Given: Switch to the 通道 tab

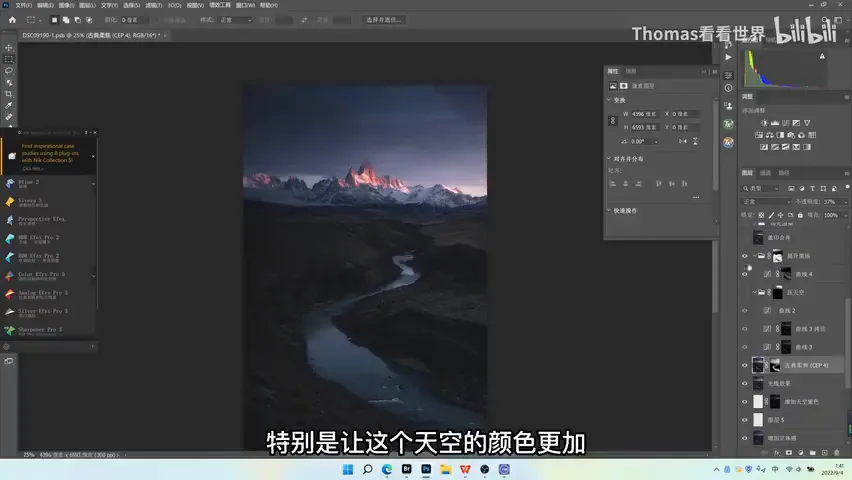Looking at the screenshot, I should [x=765, y=173].
